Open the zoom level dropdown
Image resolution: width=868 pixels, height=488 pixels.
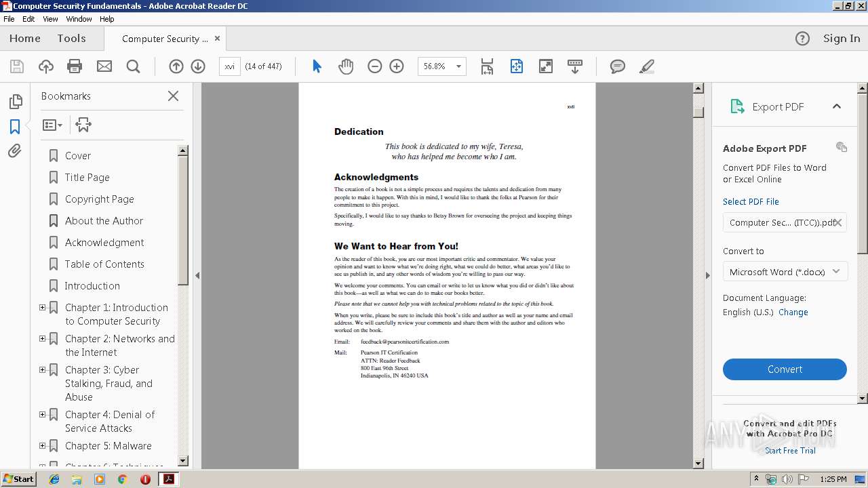459,66
